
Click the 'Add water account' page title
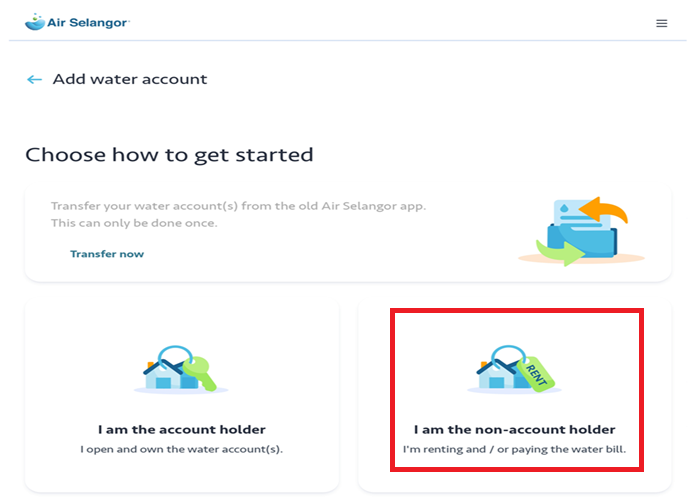pyautogui.click(x=130, y=79)
